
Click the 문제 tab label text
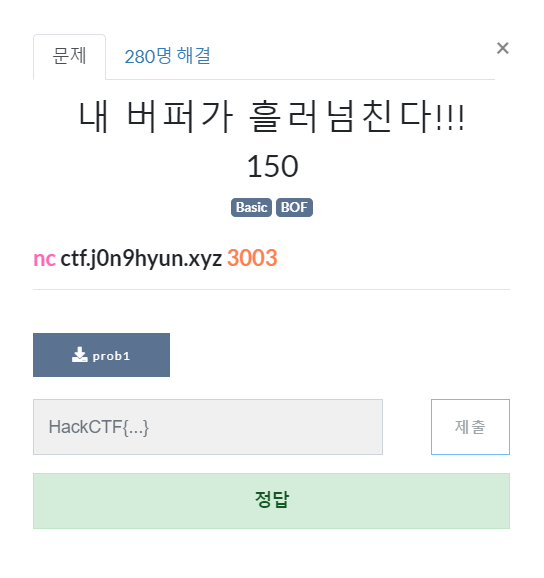tap(69, 56)
